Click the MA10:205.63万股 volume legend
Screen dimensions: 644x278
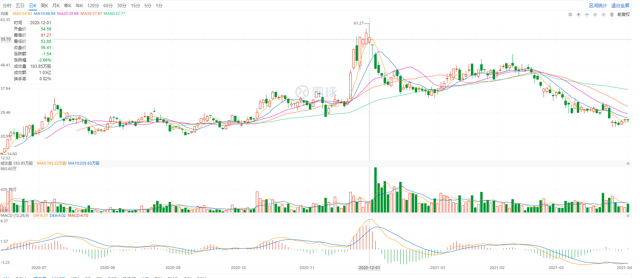click(84, 163)
